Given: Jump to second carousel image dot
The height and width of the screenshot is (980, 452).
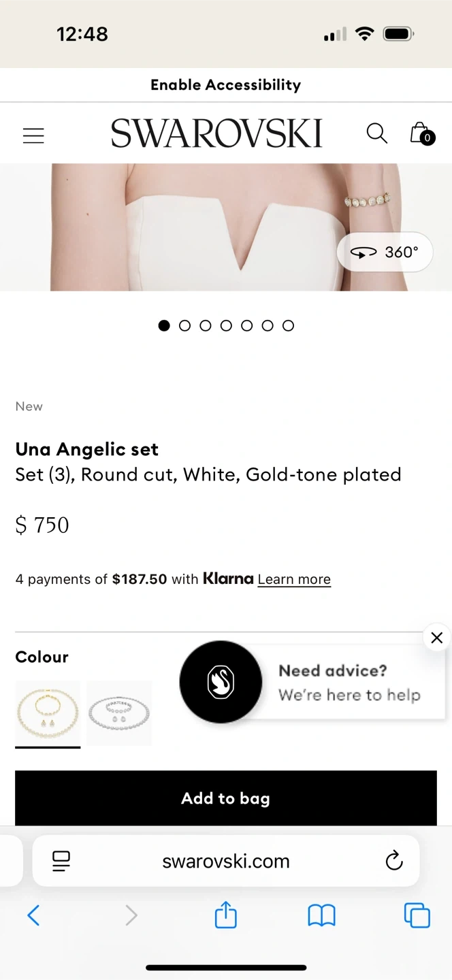Looking at the screenshot, I should (184, 326).
